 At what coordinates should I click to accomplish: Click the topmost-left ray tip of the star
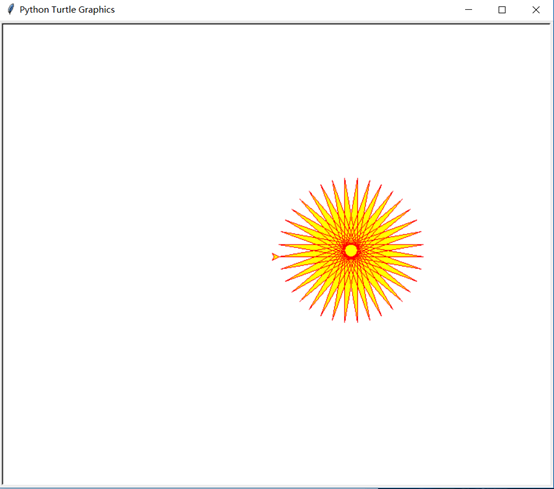[x=345, y=179]
